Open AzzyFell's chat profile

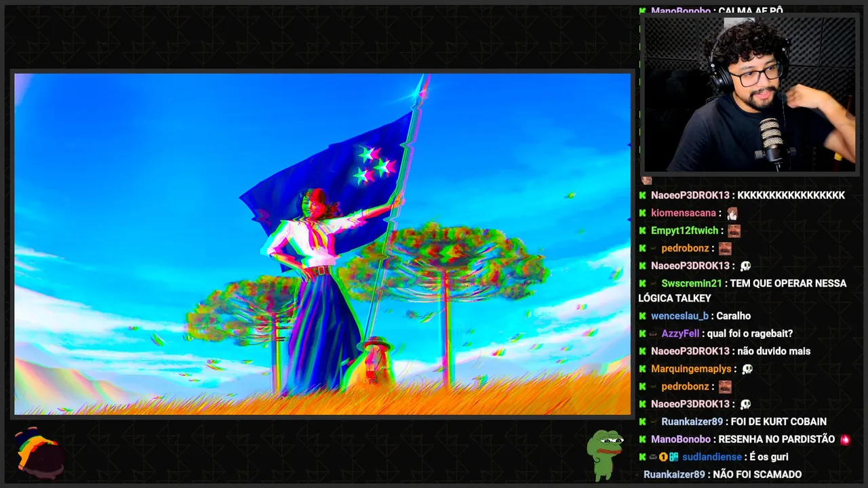pos(680,333)
